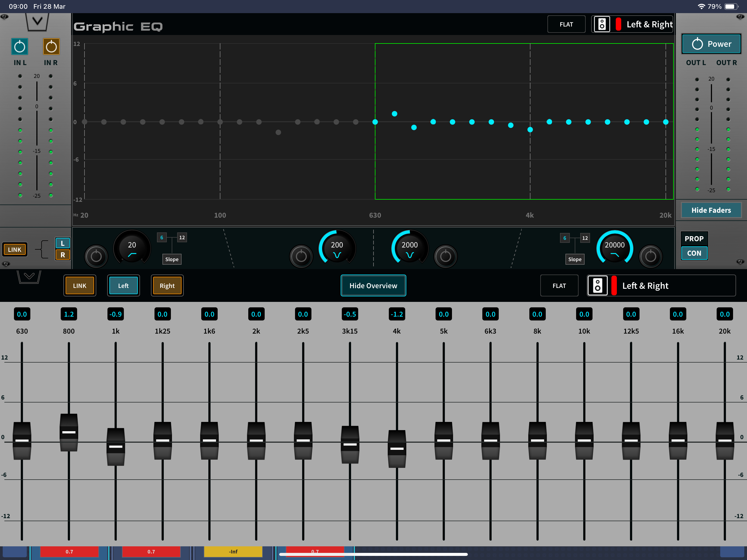Click the 4k band gain value -1.2
Viewport: 747px width, 560px height.
click(397, 314)
